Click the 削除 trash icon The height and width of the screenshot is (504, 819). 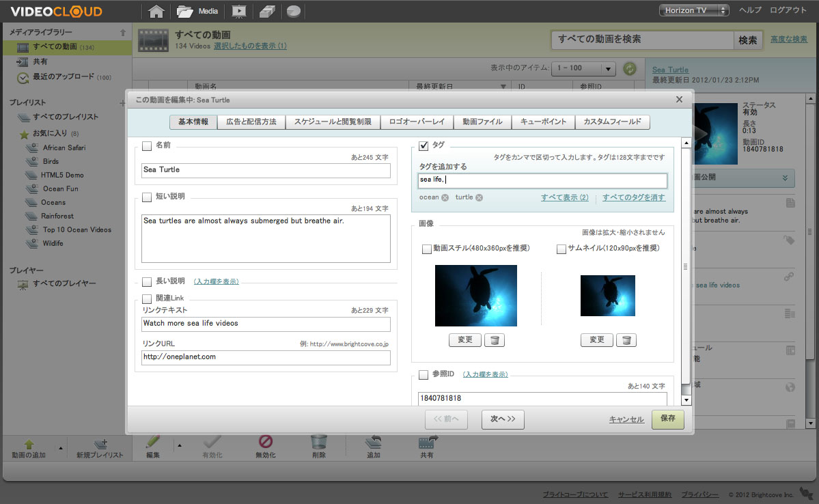[318, 443]
